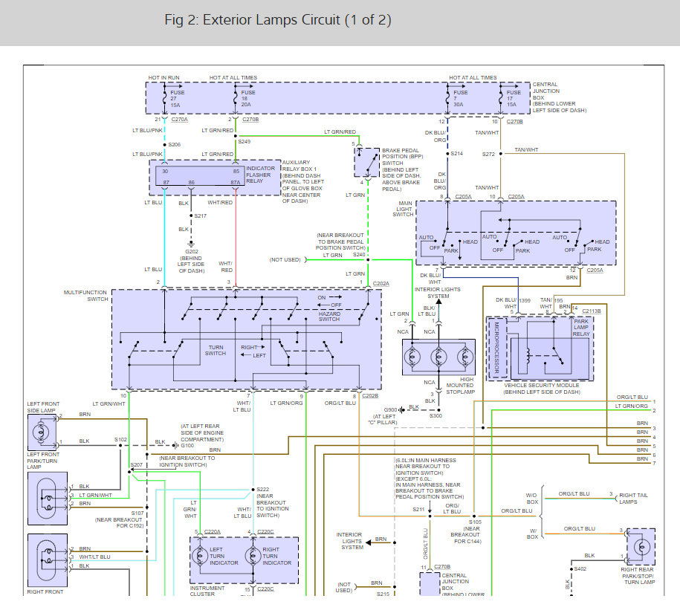Select the Left Front Side Lamp bulb

(41, 432)
